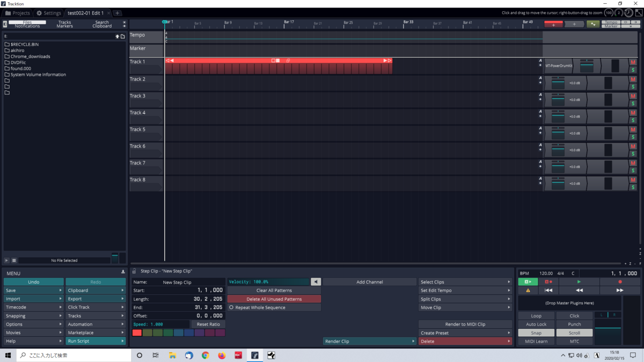Select the test002-01 Edit 1 tab
Image resolution: width=644 pixels, height=362 pixels.
[x=89, y=13]
